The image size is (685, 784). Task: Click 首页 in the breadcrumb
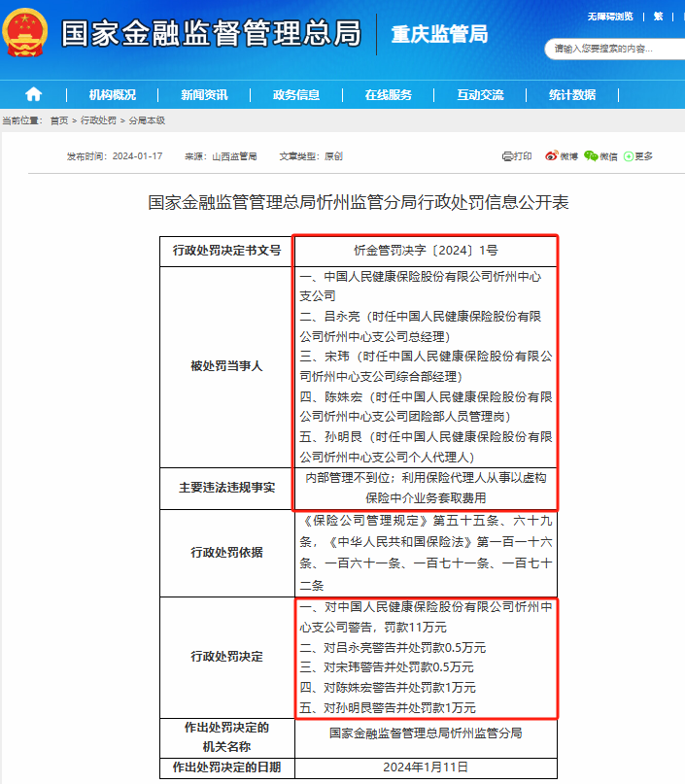click(59, 120)
